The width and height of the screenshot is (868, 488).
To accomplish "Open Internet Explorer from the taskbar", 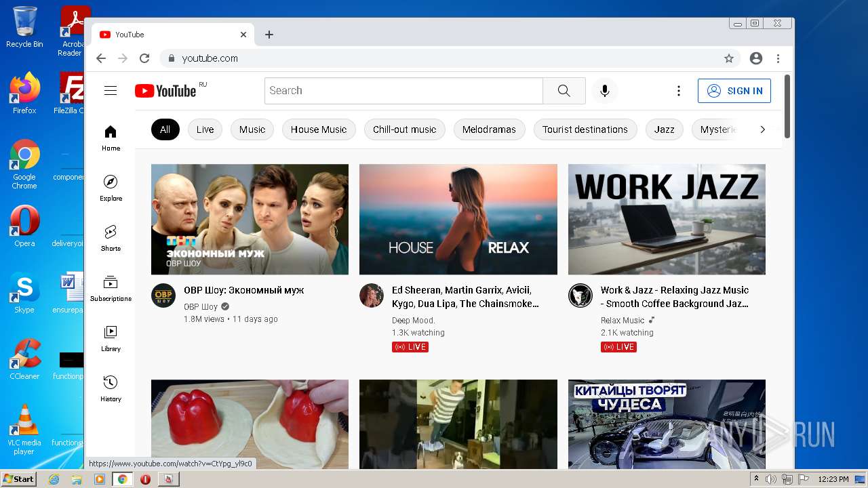I will 54,479.
